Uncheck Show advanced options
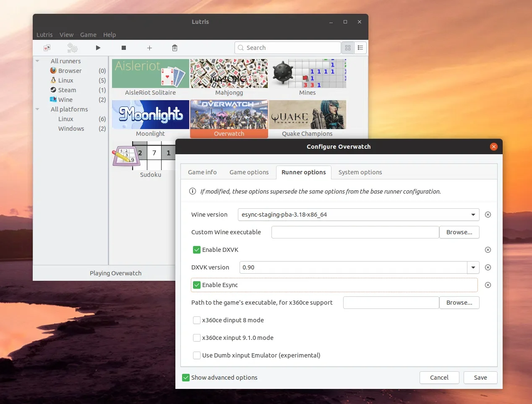The height and width of the screenshot is (404, 532). pos(186,378)
